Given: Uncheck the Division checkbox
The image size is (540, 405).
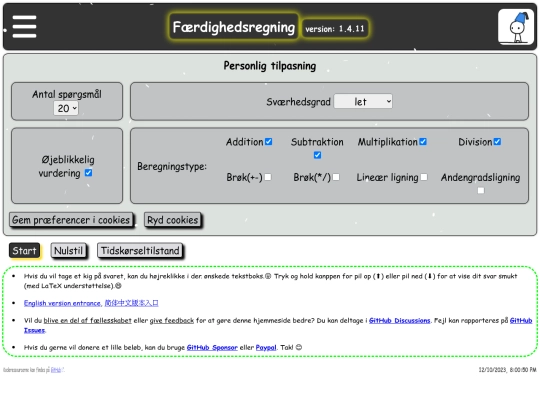Looking at the screenshot, I should (x=497, y=142).
